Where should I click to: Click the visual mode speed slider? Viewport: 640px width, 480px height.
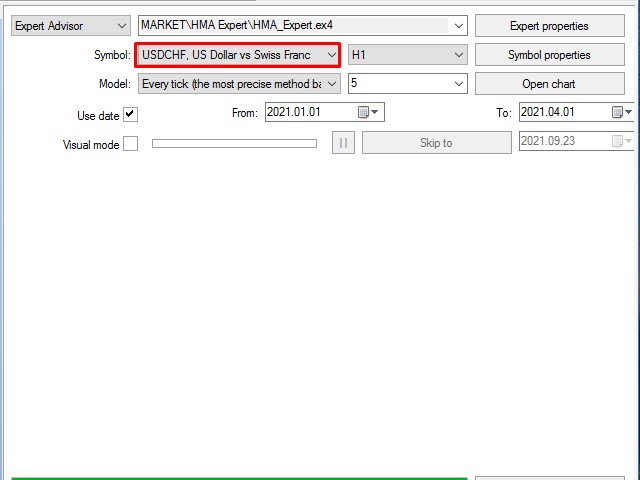coord(234,143)
